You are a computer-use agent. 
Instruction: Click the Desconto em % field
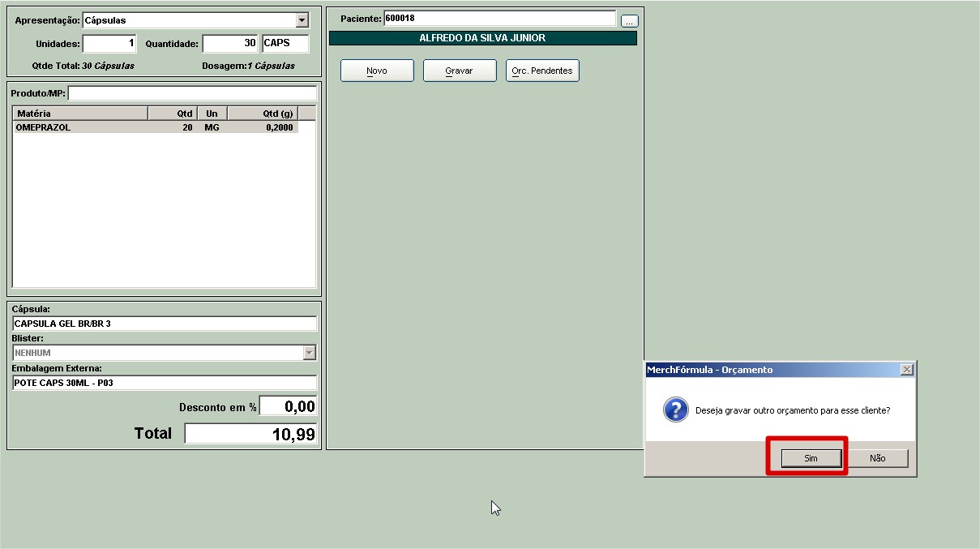click(x=288, y=407)
